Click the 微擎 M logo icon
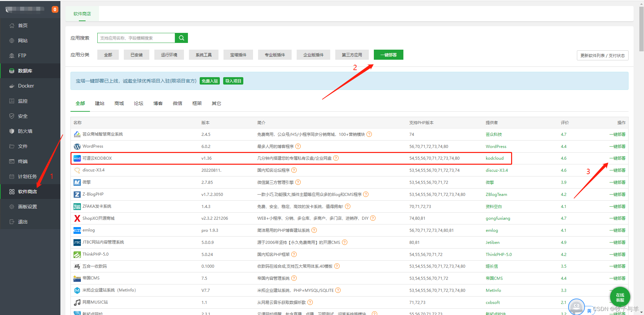The image size is (644, 315). point(77,182)
